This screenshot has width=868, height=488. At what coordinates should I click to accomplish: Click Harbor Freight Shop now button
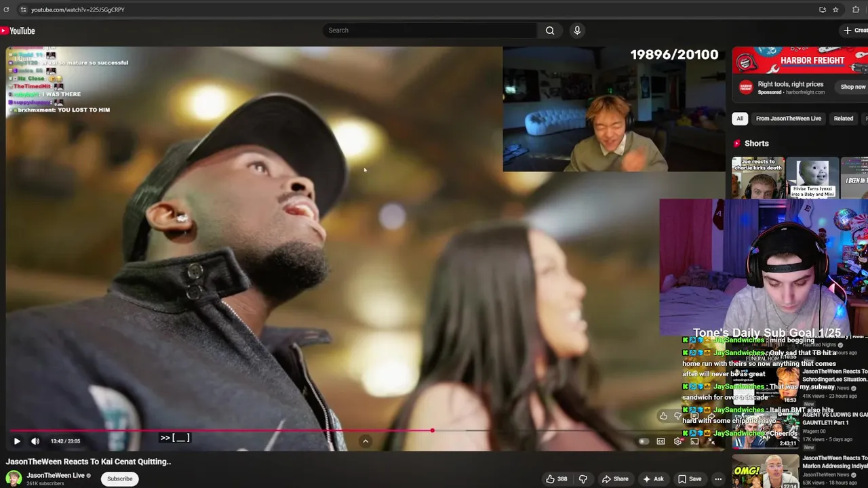(852, 87)
